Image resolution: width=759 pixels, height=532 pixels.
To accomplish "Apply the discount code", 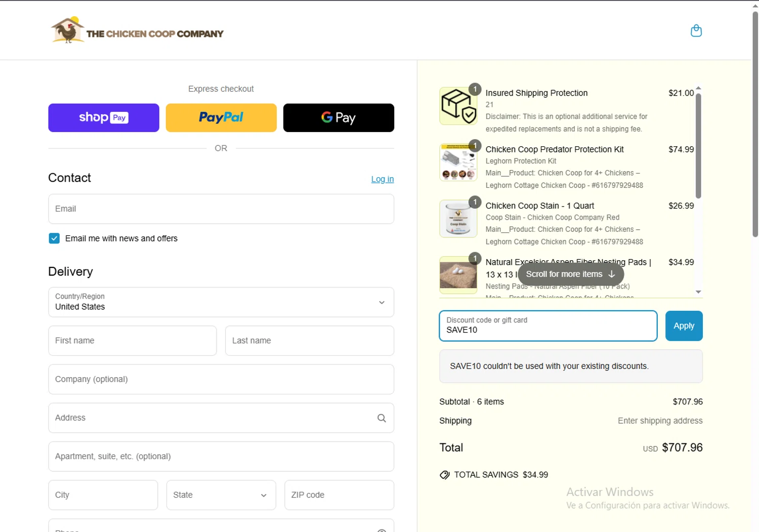I will click(684, 326).
